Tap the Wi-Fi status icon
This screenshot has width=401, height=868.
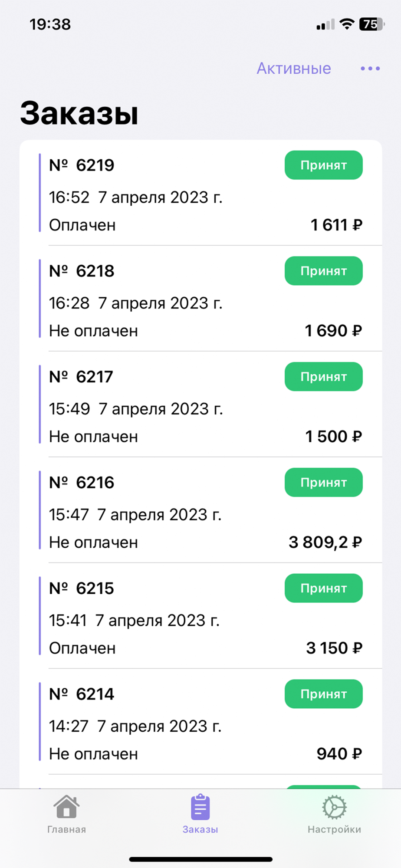[346, 24]
